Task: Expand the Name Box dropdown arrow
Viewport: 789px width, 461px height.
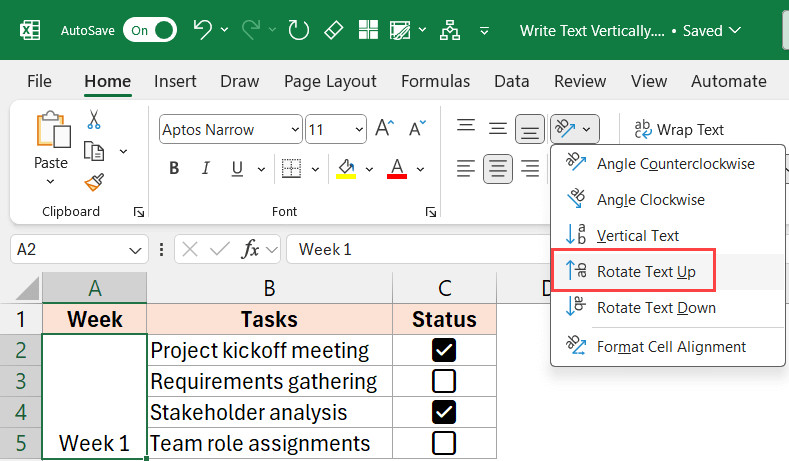Action: [136, 250]
